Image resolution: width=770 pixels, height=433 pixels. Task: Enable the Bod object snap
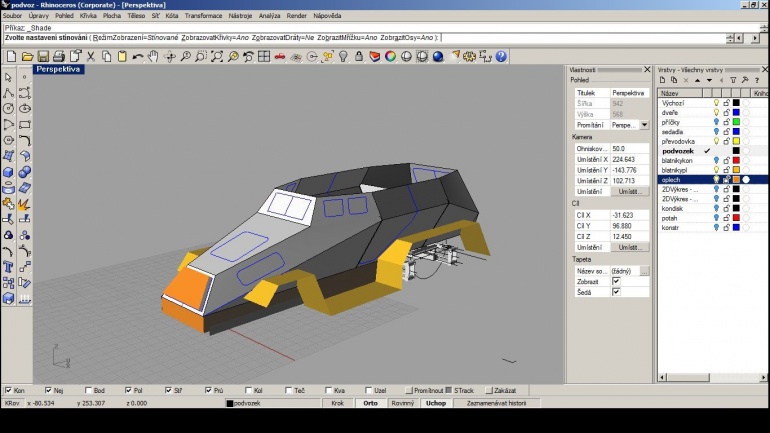88,390
